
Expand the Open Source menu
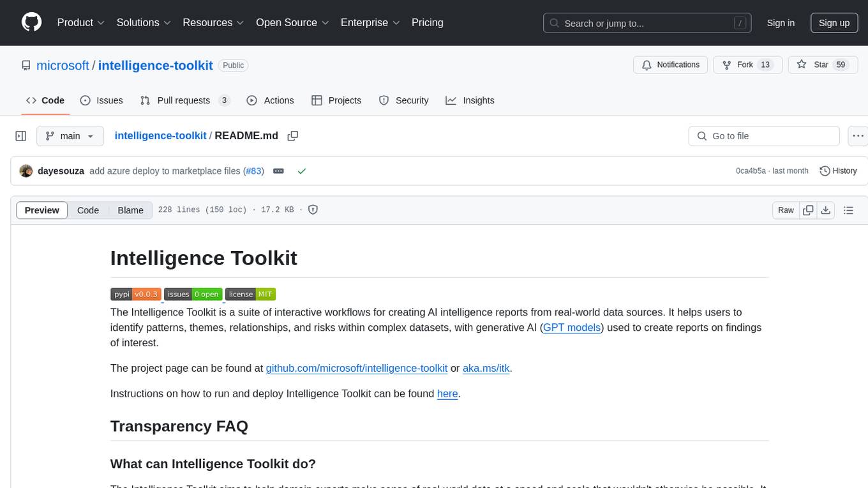[292, 22]
